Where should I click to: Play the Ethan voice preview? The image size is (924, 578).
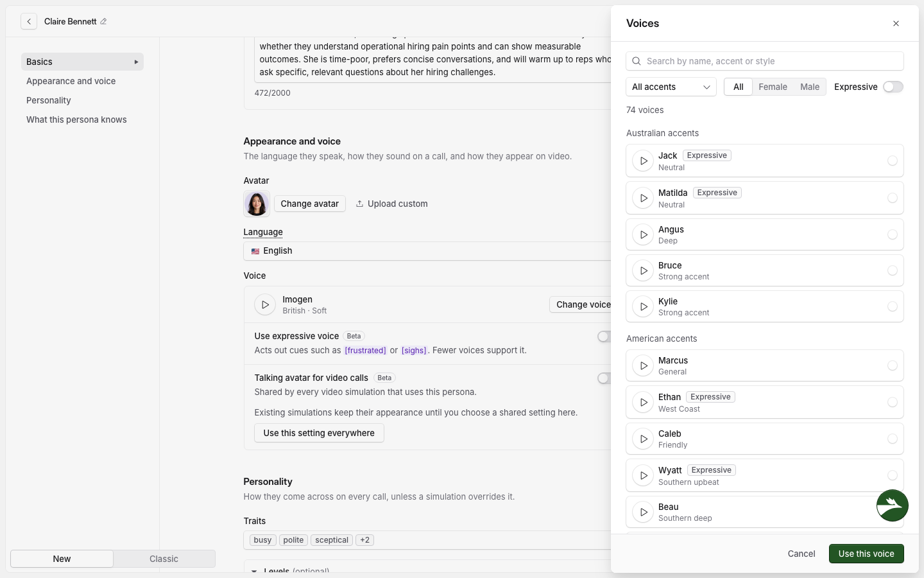click(643, 402)
